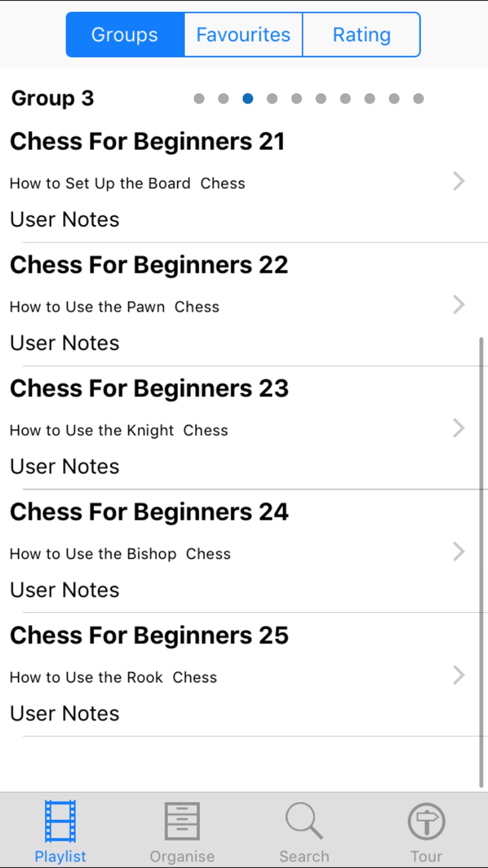Switch to the Rating segment
This screenshot has height=868, width=488.
point(362,35)
